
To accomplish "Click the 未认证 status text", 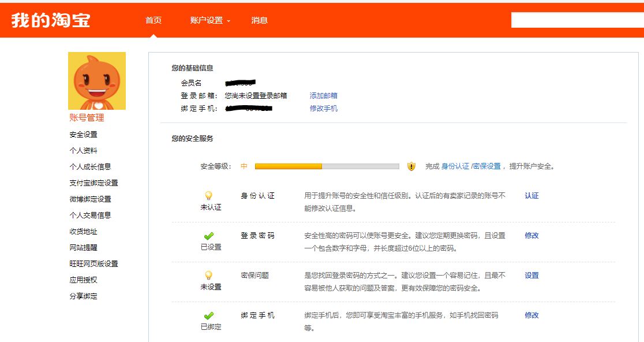I will coord(211,207).
